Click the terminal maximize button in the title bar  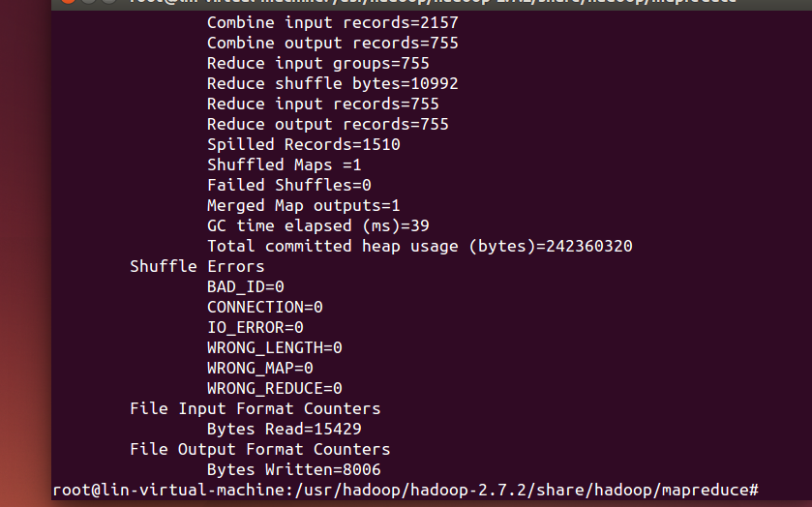[108, 1]
